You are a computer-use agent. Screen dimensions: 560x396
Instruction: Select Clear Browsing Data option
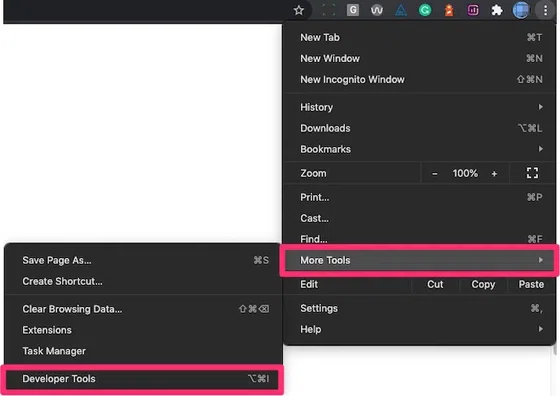(142, 309)
